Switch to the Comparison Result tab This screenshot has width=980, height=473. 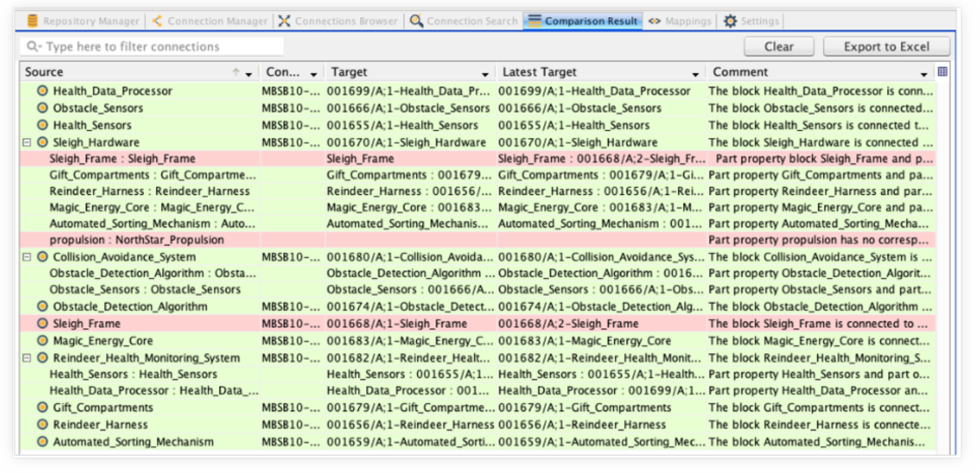[x=583, y=21]
